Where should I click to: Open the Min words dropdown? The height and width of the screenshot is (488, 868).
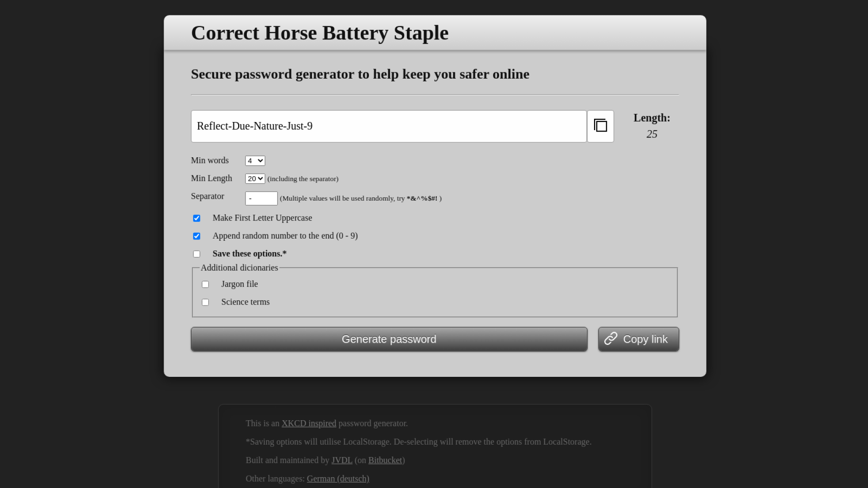pos(255,160)
